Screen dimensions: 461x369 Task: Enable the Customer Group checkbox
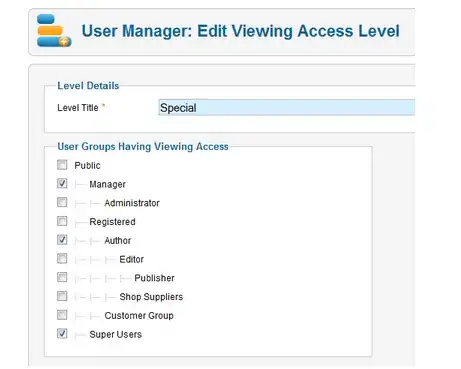click(62, 315)
